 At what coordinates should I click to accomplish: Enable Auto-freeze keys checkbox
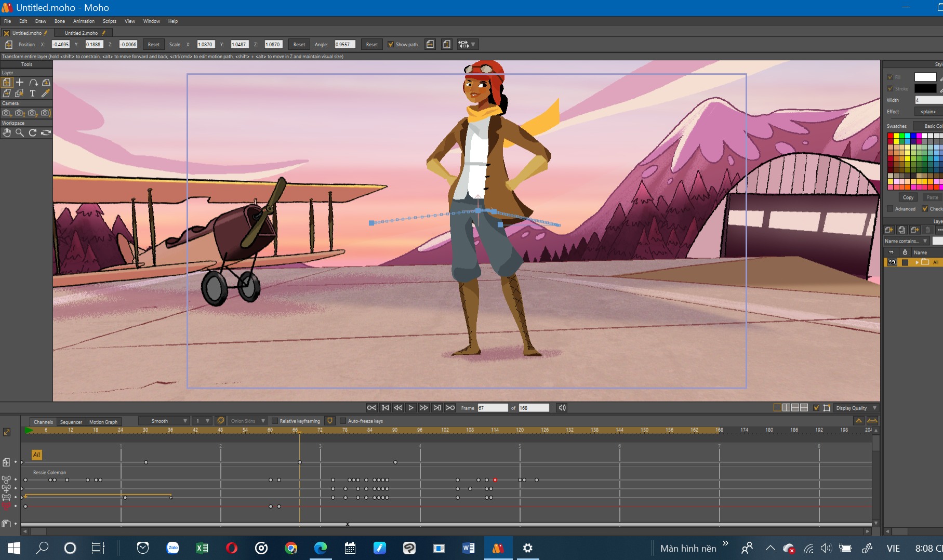[x=343, y=421]
